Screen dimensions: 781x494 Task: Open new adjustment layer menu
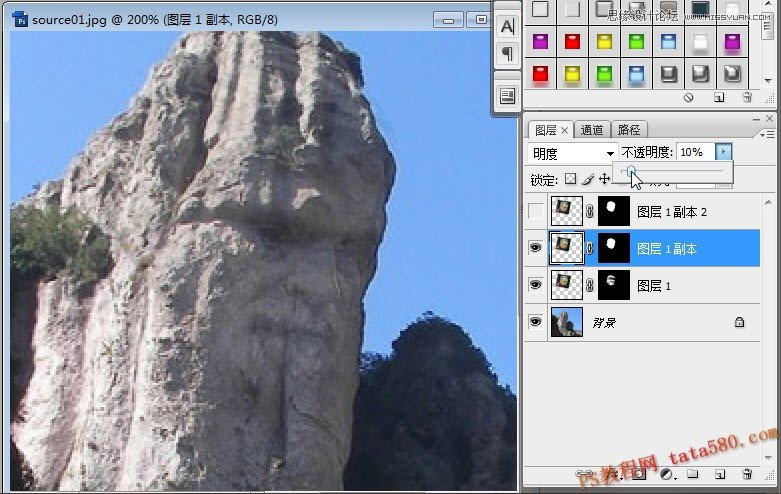tap(666, 474)
